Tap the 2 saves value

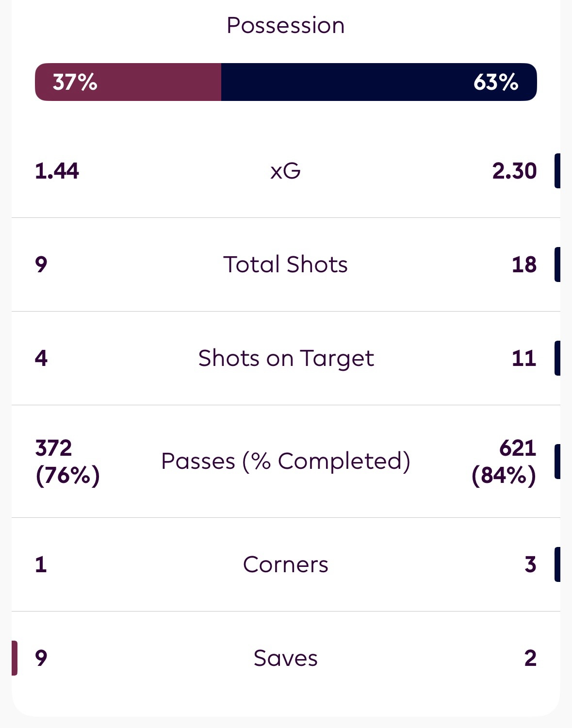[x=530, y=658]
